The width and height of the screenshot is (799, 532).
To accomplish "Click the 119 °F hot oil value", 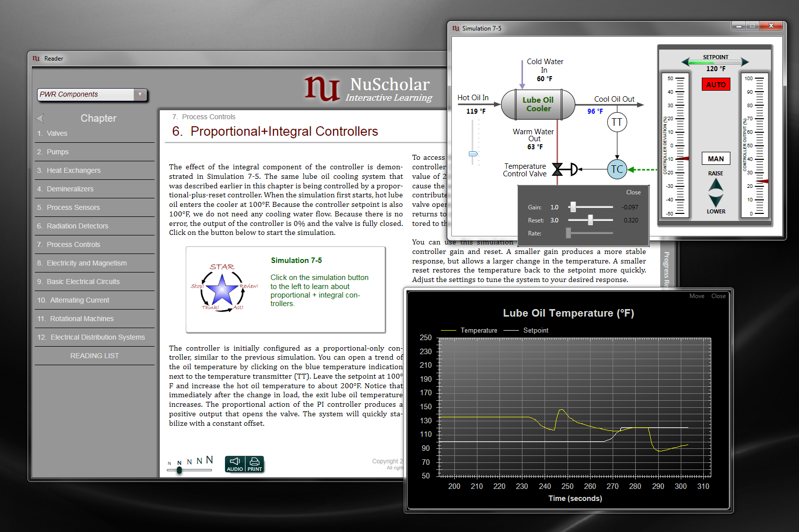I will coord(476,111).
